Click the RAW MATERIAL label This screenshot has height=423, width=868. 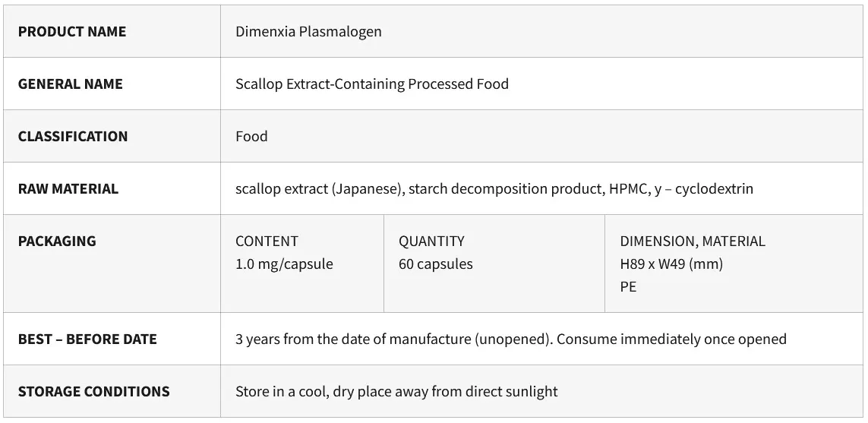click(x=68, y=188)
